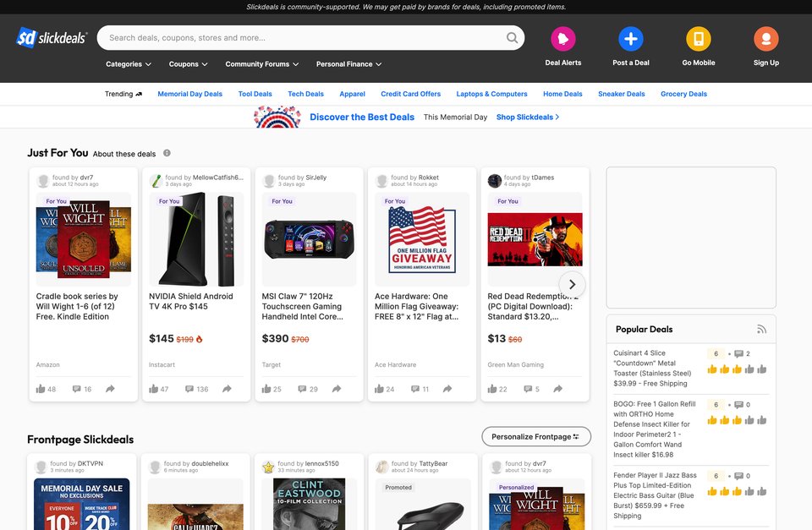812x530 pixels.
Task: Open comments on MSI Claw deal
Action: pyautogui.click(x=303, y=389)
